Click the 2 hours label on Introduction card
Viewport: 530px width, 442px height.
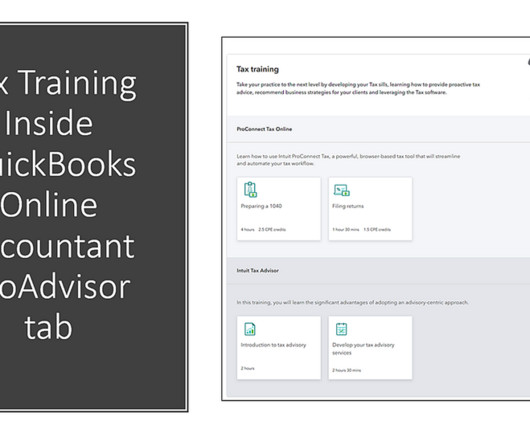247,368
